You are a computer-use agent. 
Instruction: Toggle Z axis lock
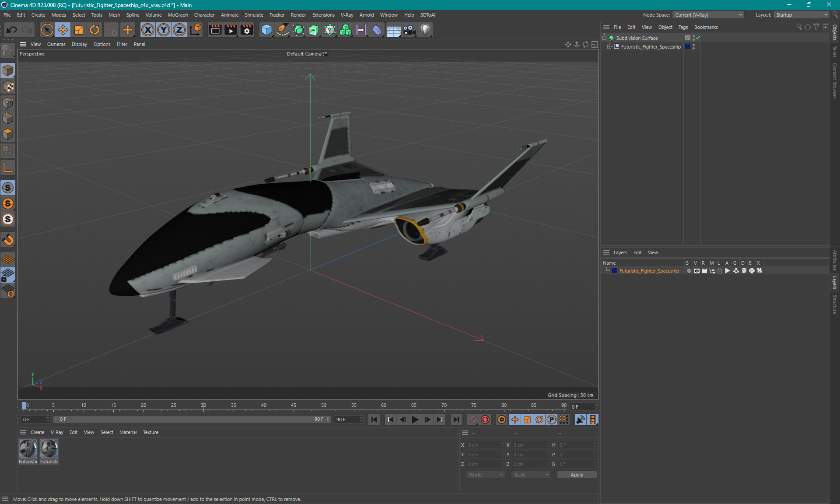click(179, 30)
